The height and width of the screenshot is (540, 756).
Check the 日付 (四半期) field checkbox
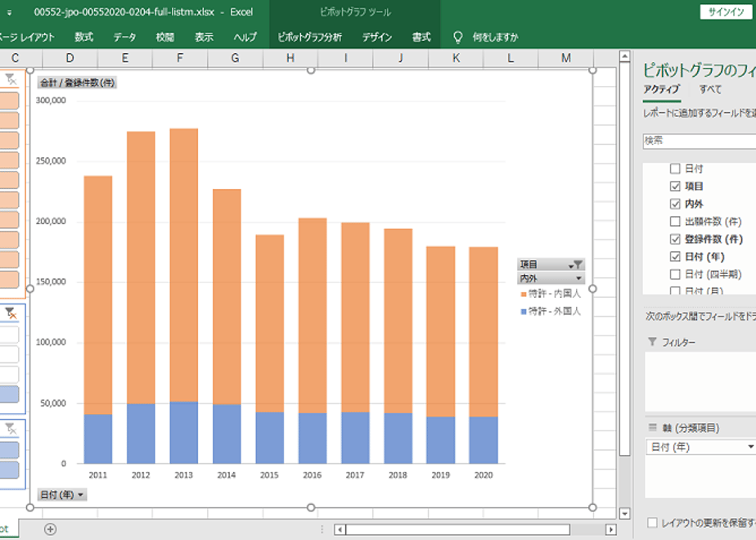tap(675, 274)
